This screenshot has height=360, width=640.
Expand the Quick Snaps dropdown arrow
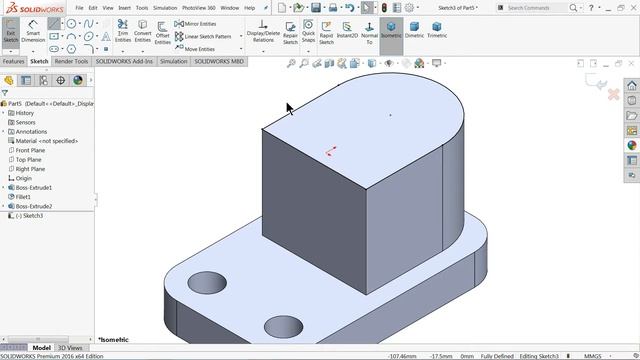click(x=308, y=52)
